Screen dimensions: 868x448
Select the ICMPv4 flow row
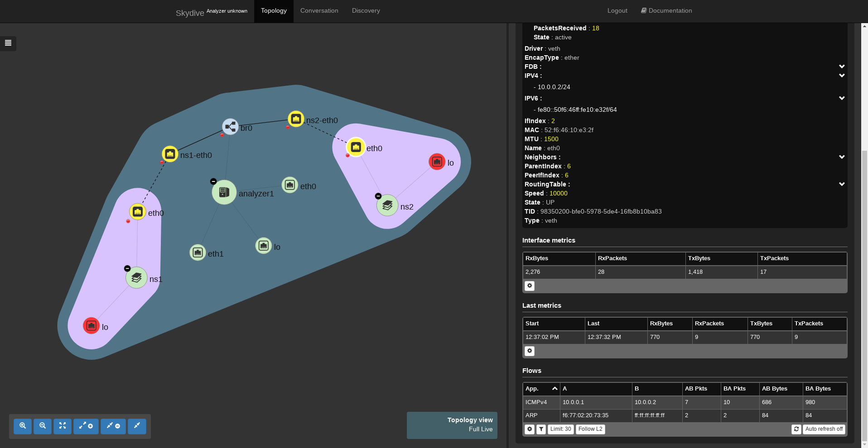tap(685, 402)
